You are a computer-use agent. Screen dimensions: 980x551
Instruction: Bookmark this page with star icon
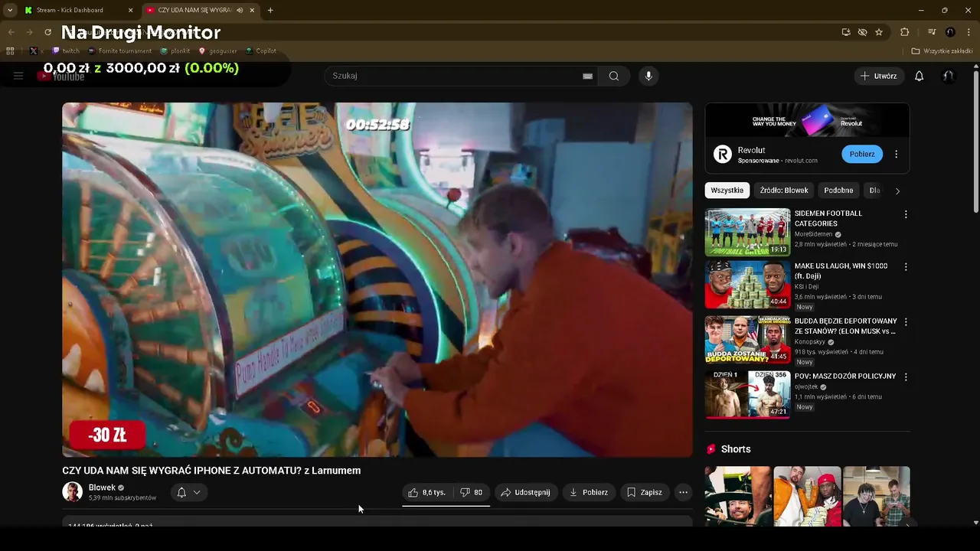click(x=879, y=32)
